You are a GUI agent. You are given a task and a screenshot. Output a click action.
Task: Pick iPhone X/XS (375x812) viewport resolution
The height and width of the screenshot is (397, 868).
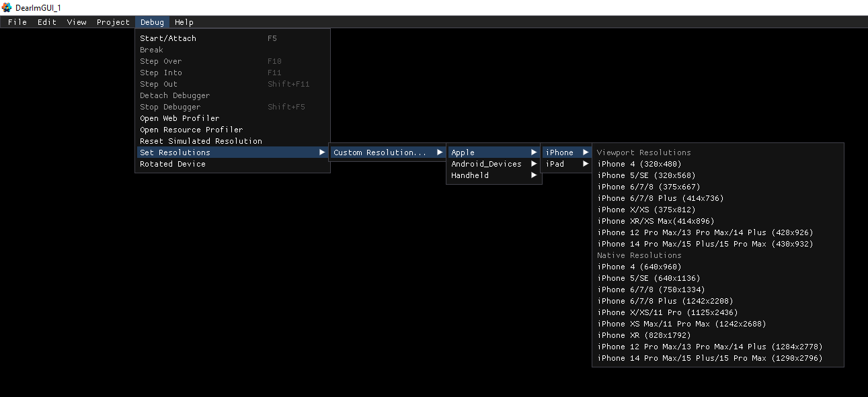[646, 210]
